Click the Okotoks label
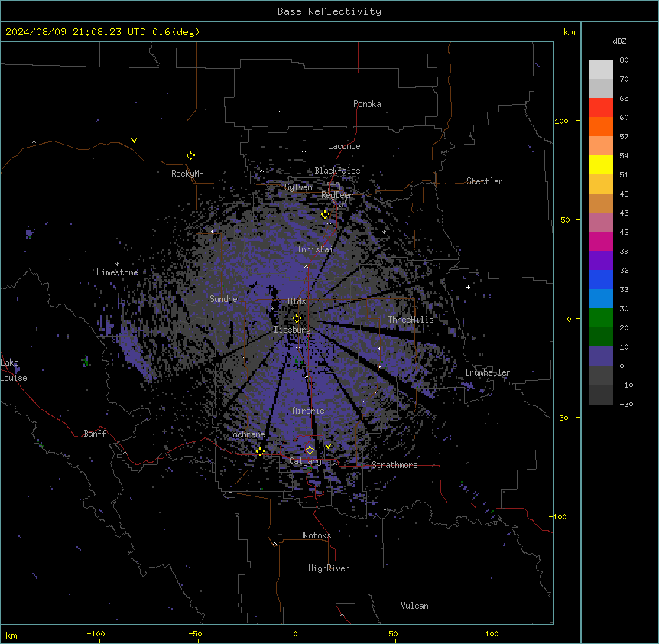Screen dimensions: 659x644 [315, 535]
